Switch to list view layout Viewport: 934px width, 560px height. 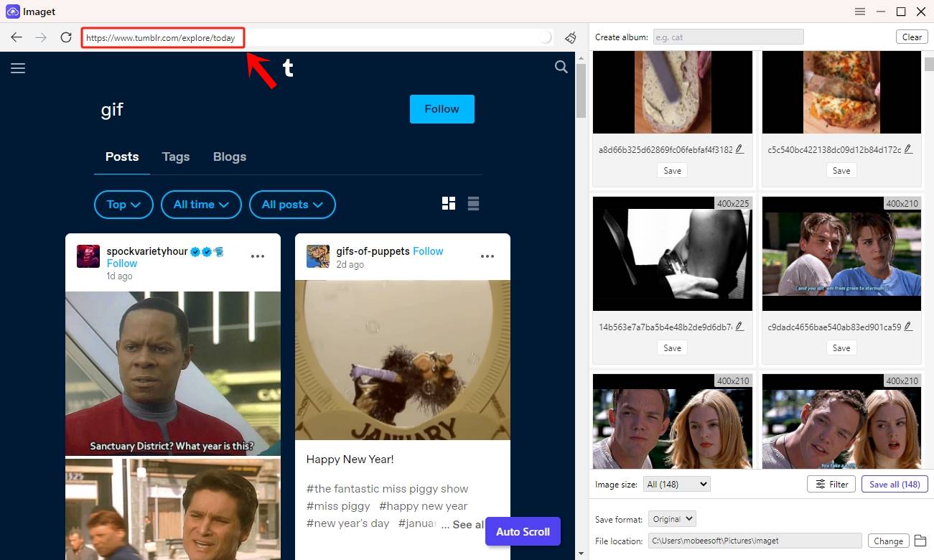[473, 203]
